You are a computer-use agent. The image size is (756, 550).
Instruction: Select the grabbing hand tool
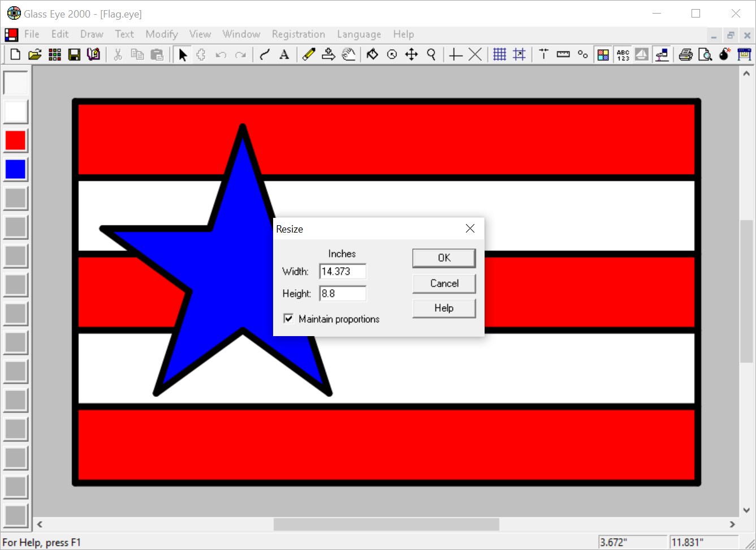pyautogui.click(x=348, y=54)
